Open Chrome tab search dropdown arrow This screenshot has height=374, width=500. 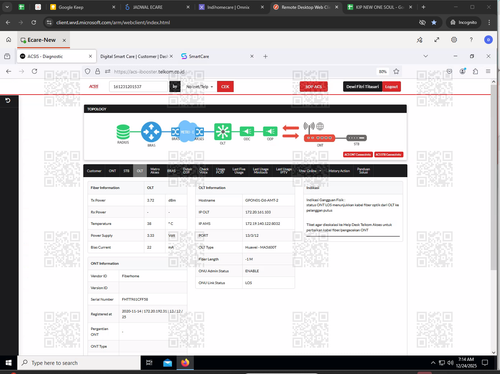click(x=7, y=7)
